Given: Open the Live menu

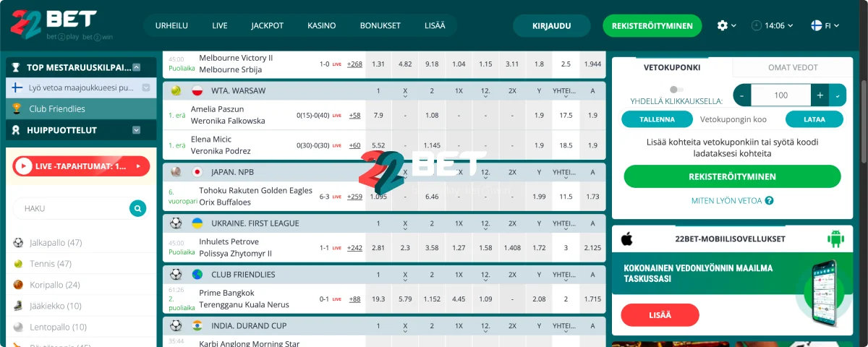Looking at the screenshot, I should (220, 25).
